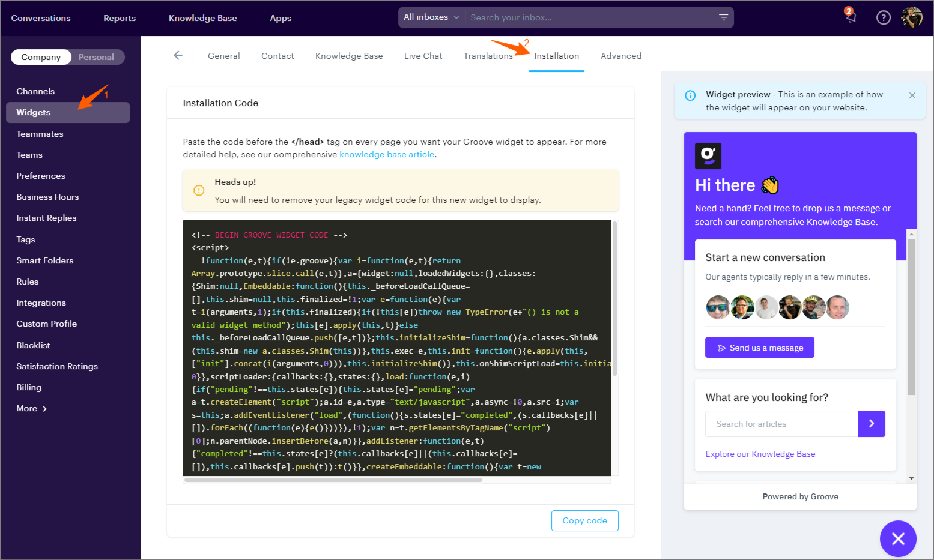Click the Copy code button
Viewport: 934px width, 560px height.
(584, 520)
